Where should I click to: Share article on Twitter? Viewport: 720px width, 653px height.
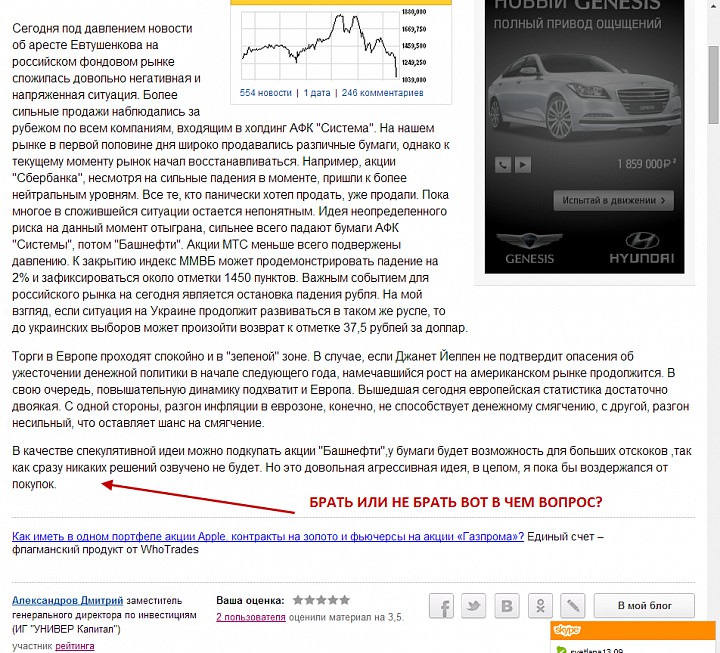point(473,606)
